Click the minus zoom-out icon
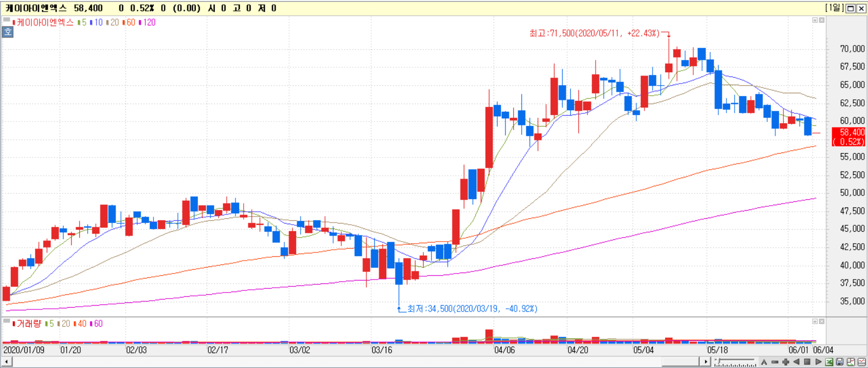The height and width of the screenshot is (368, 868). pos(775,362)
